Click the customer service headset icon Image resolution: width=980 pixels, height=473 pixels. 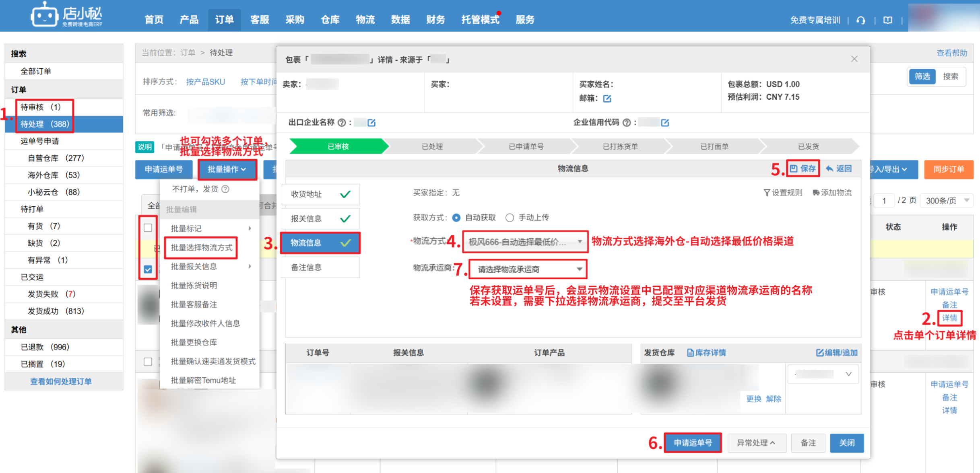coord(861,20)
